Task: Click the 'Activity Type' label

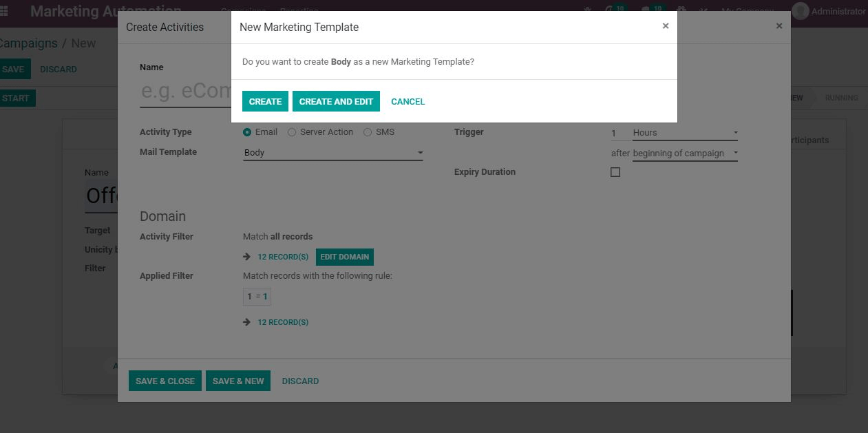Action: [166, 132]
